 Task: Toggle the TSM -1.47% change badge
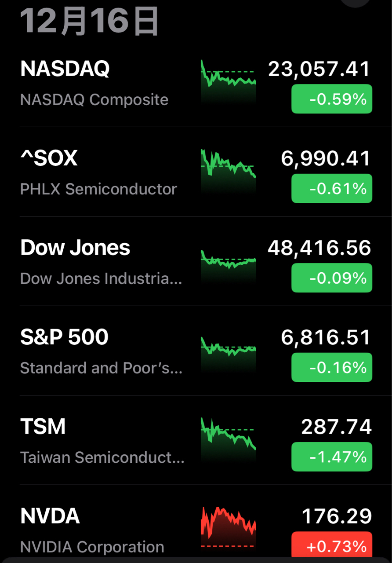(332, 457)
